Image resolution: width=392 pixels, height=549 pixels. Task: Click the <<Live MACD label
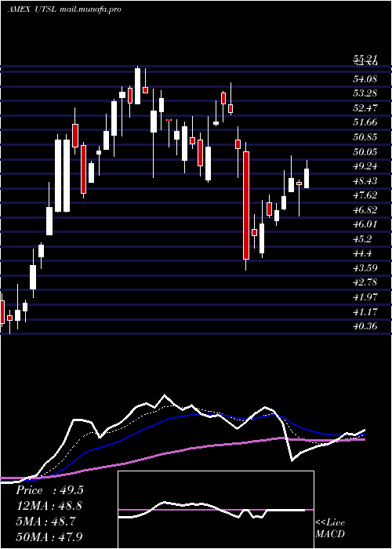[x=330, y=529]
